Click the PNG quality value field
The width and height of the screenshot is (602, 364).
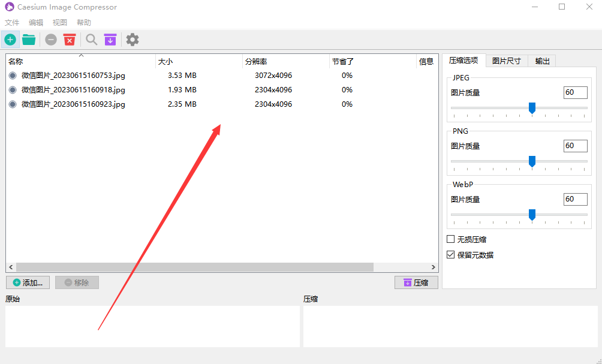[x=575, y=146]
